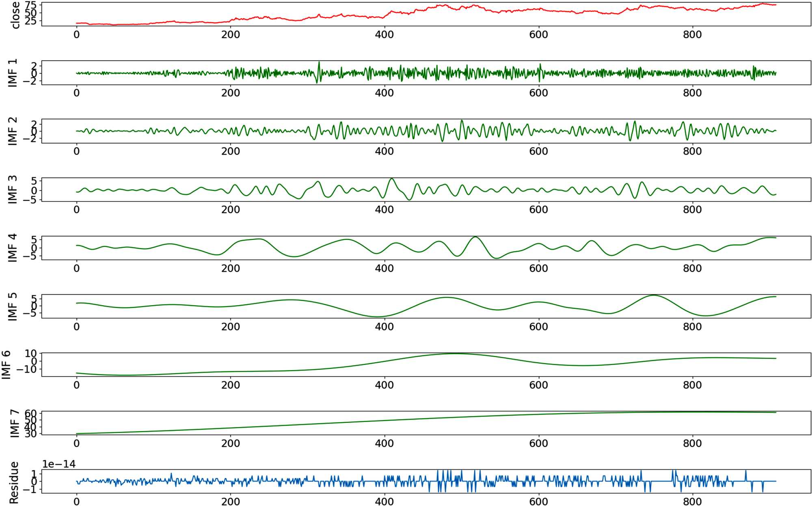Click the 'IMF 1' y-axis label

click(x=13, y=73)
